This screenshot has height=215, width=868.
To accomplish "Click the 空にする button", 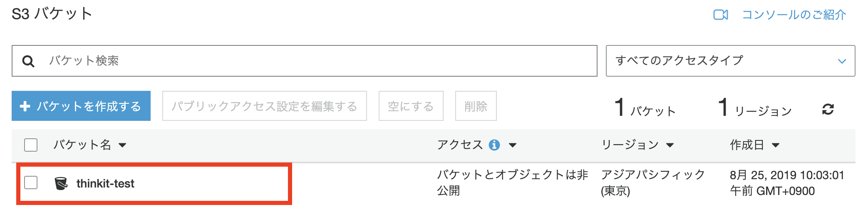I will pyautogui.click(x=411, y=106).
